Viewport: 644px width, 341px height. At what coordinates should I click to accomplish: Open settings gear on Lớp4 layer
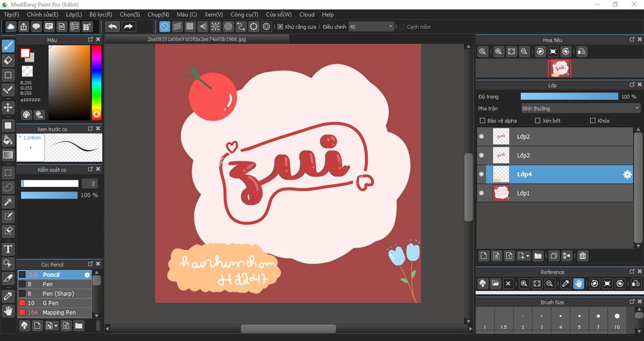(x=627, y=174)
